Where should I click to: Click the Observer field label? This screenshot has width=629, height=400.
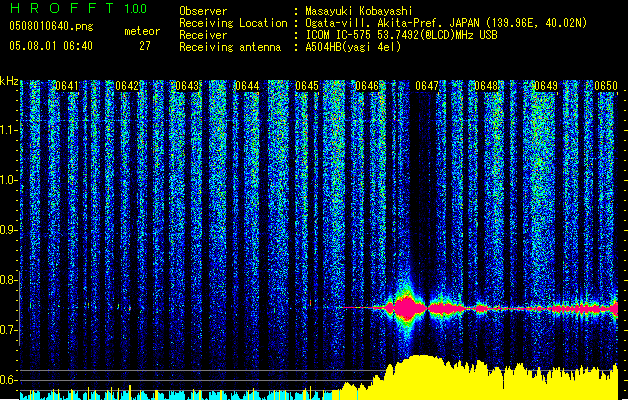(x=203, y=11)
